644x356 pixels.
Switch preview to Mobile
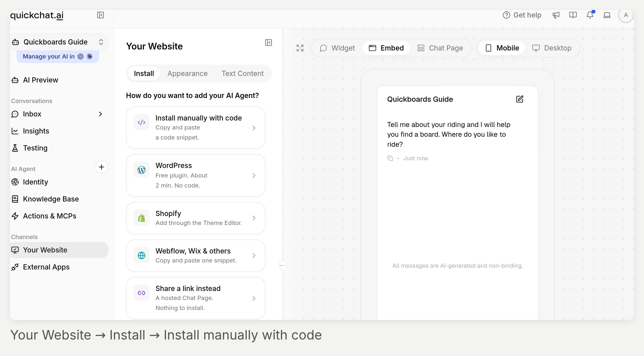point(502,48)
